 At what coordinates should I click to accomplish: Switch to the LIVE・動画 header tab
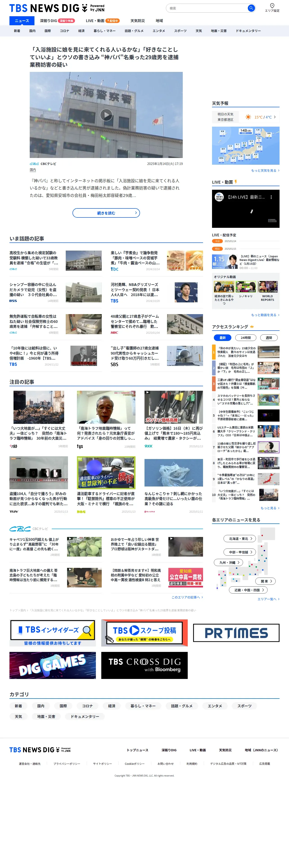click(x=103, y=21)
